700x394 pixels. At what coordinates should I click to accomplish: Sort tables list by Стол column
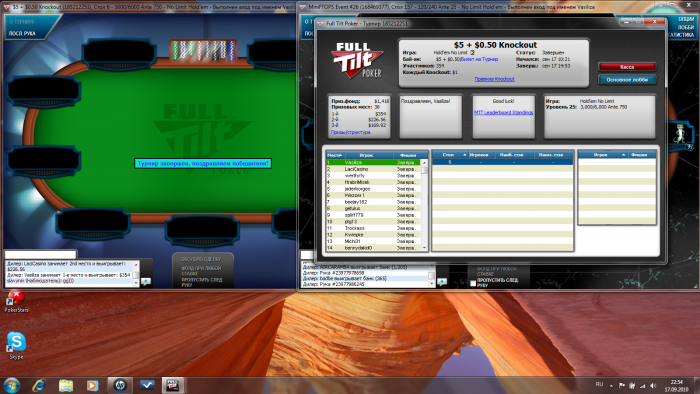[x=450, y=154]
